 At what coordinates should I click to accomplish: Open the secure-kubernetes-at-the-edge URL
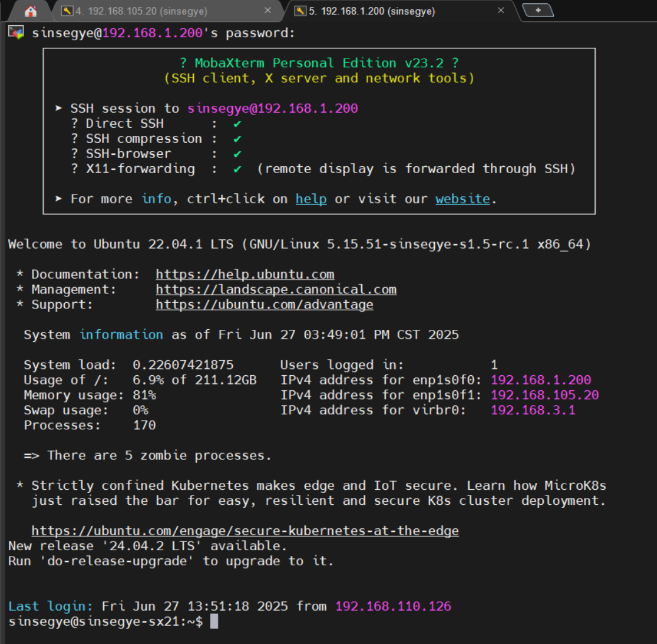tap(245, 531)
